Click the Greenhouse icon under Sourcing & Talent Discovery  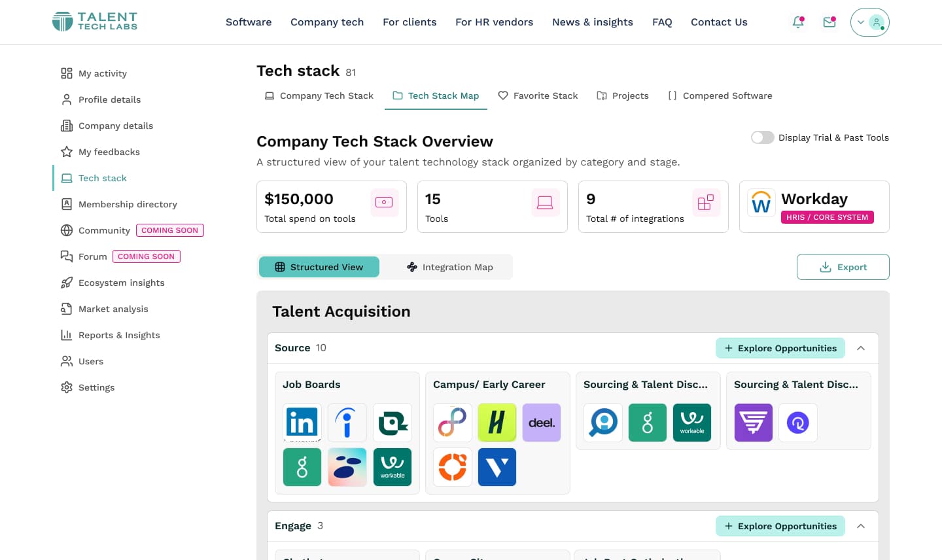click(647, 422)
